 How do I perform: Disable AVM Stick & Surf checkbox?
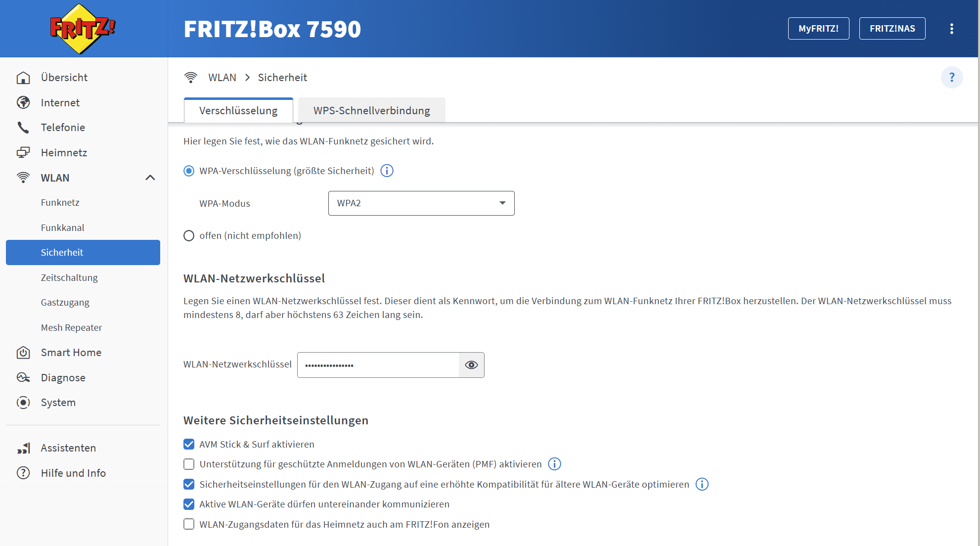189,445
